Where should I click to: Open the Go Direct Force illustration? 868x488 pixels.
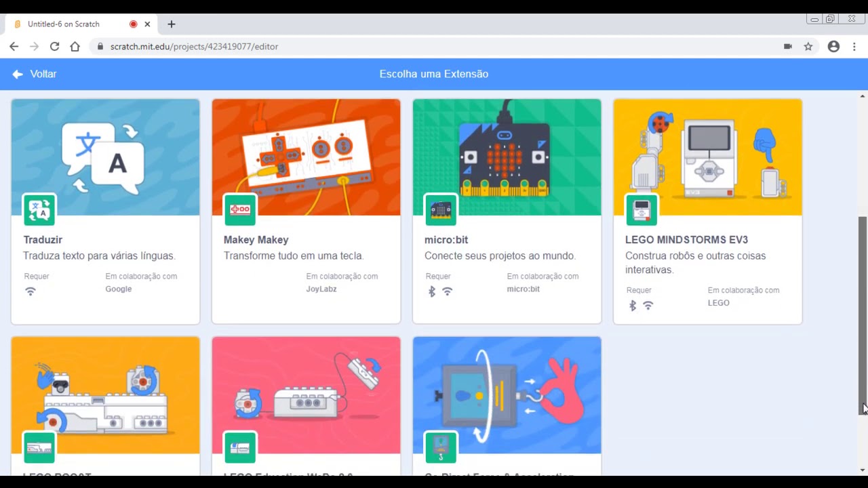507,395
